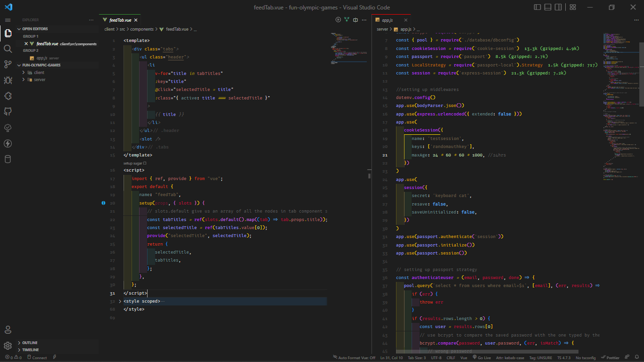
Task: Click Tag: UNSURE status item
Action: click(541, 357)
